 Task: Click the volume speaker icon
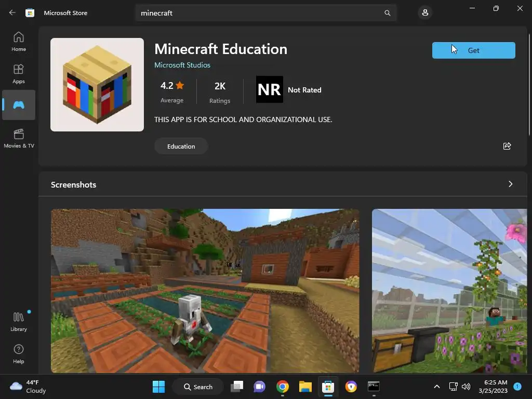(466, 387)
